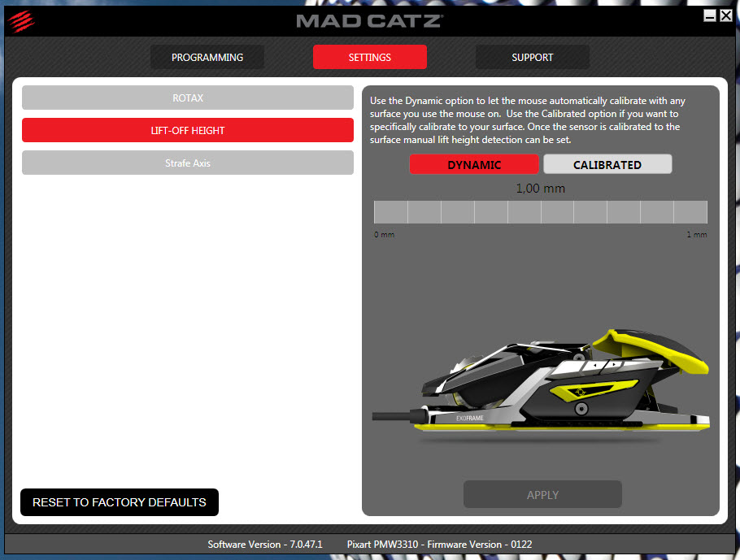Open the Support tab
740x560 pixels.
point(533,57)
